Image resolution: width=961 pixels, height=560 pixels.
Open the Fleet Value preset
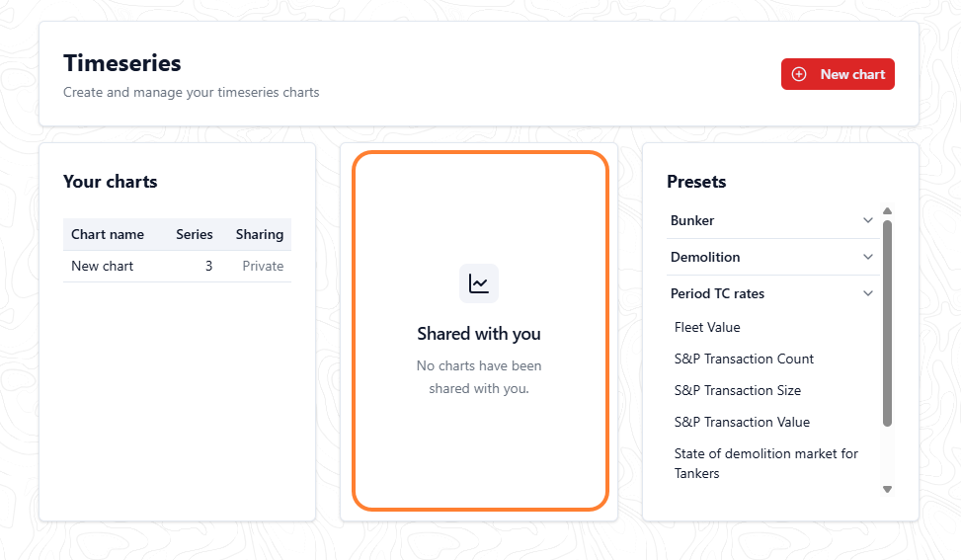(x=707, y=327)
